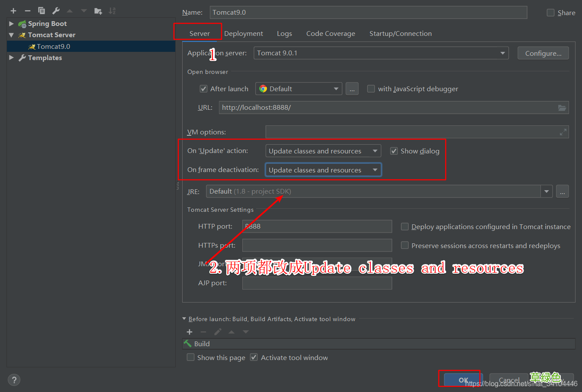Open the On frame deactivation dropdown
Screen dimensions: 582x392
[375, 169]
